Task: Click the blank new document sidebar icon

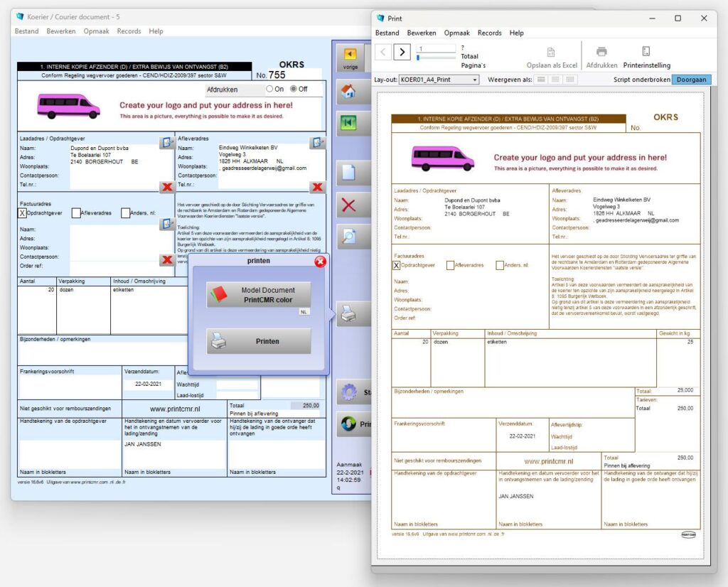Action: [348, 173]
